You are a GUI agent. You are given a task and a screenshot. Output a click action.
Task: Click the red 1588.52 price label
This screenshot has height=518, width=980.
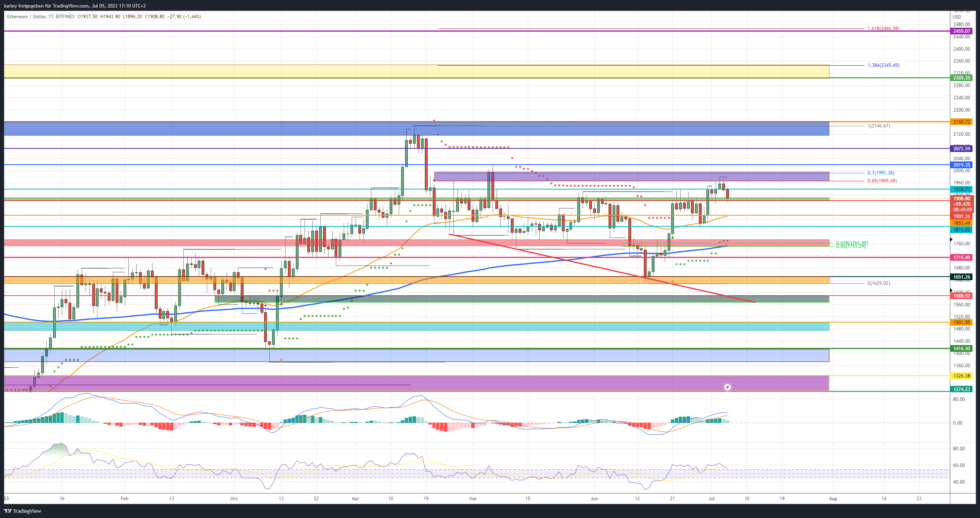(961, 296)
